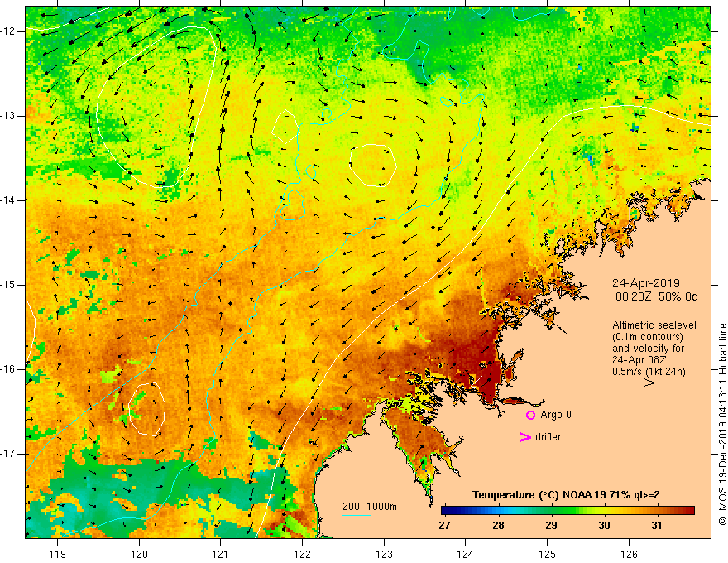Viewport: 728px width, 563px height.
Task: Click the color bar value "27"
Action: [444, 526]
